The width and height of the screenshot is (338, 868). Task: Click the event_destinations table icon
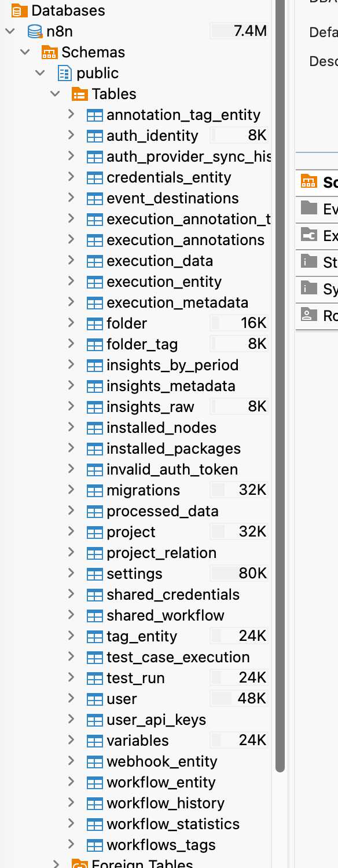click(x=94, y=198)
